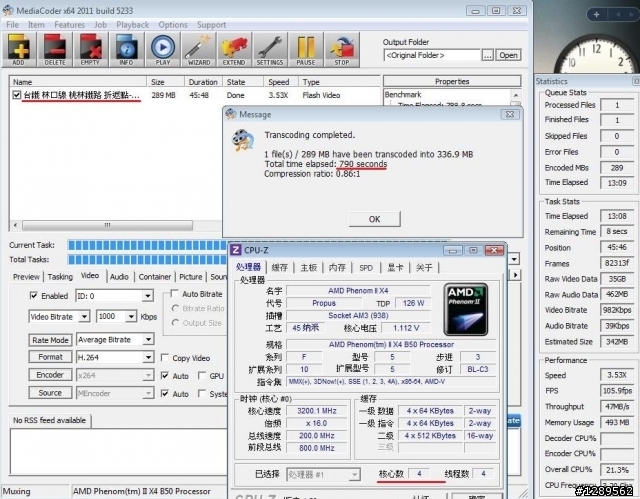Toggle the Source Auto checkbox
Viewport: 640px width, 499px height.
click(165, 394)
